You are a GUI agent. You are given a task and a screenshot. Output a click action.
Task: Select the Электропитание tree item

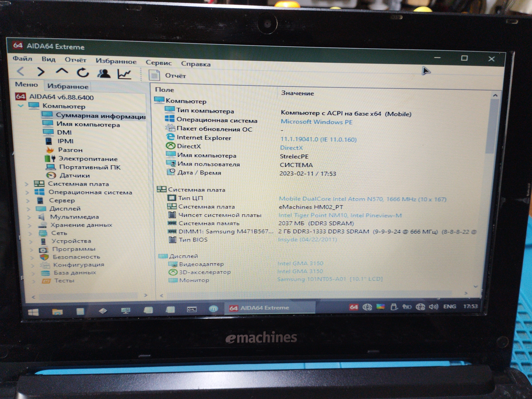[x=81, y=159]
